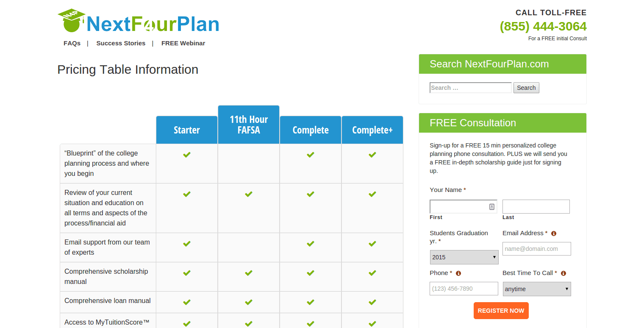644x328 pixels.
Task: Click inside the Last name field
Action: tap(536, 206)
